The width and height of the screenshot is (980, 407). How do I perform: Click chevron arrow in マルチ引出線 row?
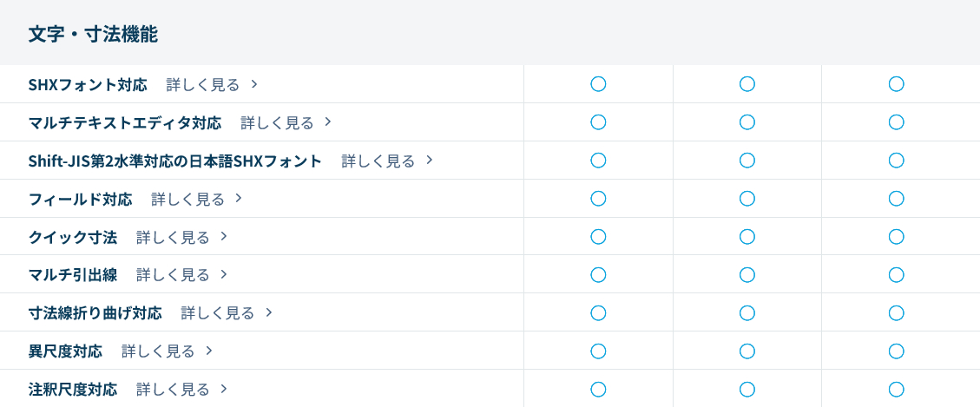(x=224, y=274)
